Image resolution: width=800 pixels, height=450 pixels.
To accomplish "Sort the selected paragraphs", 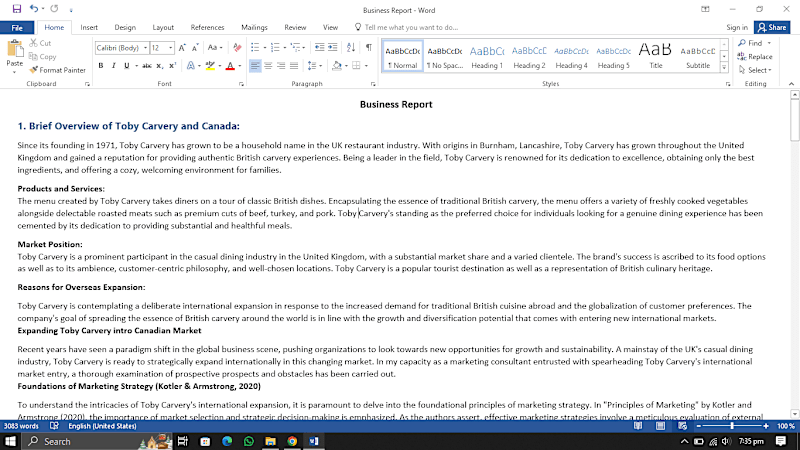I will click(x=351, y=47).
